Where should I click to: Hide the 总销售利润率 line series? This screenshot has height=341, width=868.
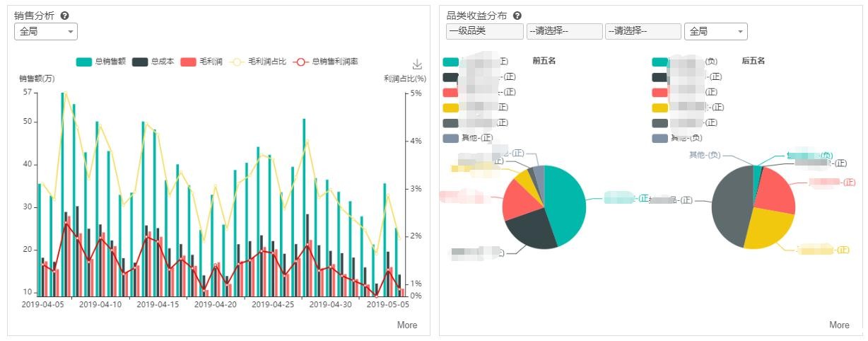click(x=326, y=62)
